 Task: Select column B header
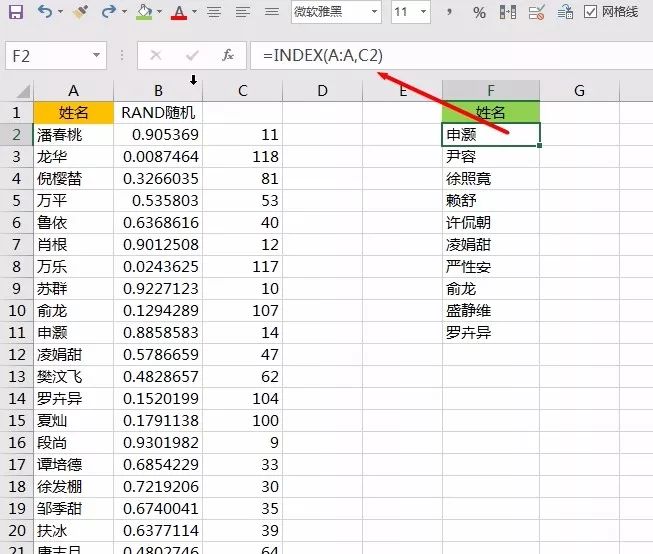pyautogui.click(x=158, y=90)
